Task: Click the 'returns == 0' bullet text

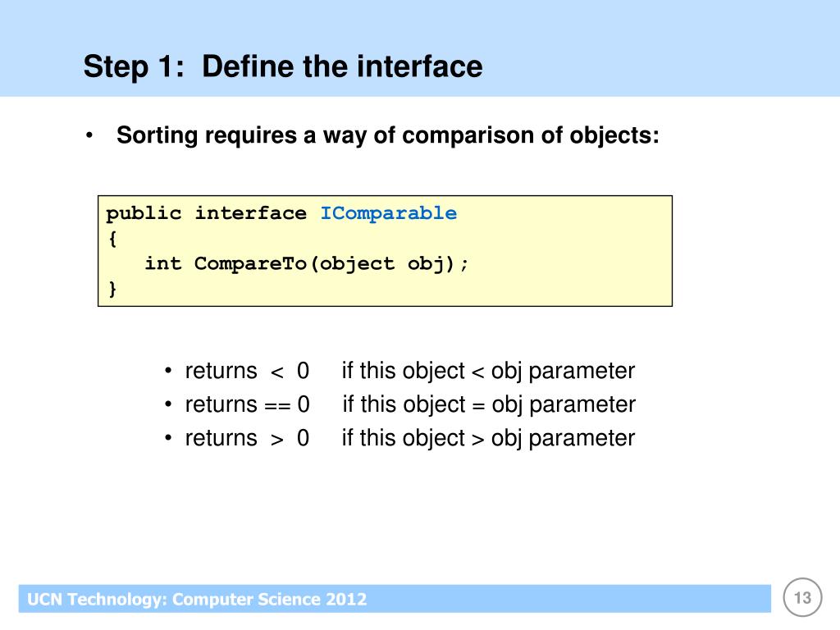Action: point(248,404)
